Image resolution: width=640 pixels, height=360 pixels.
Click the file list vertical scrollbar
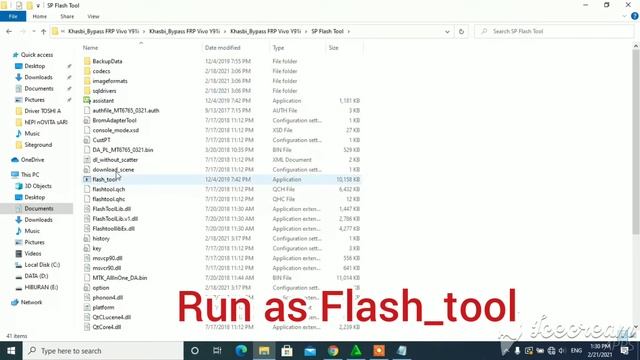point(636,141)
